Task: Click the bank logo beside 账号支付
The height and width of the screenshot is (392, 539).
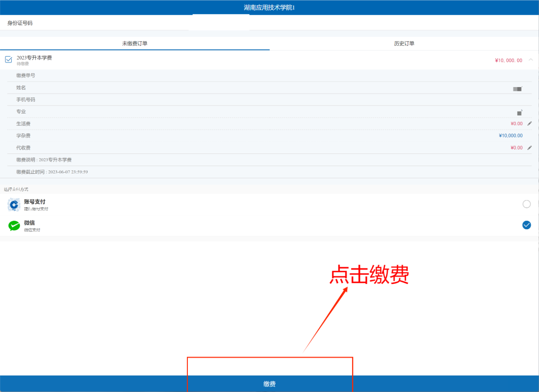Action: (x=14, y=205)
